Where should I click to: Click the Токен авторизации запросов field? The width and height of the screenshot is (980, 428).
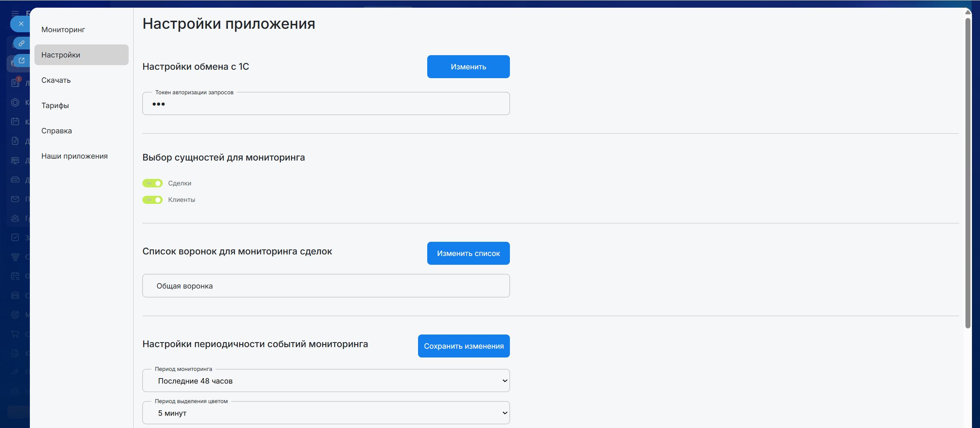point(326,104)
